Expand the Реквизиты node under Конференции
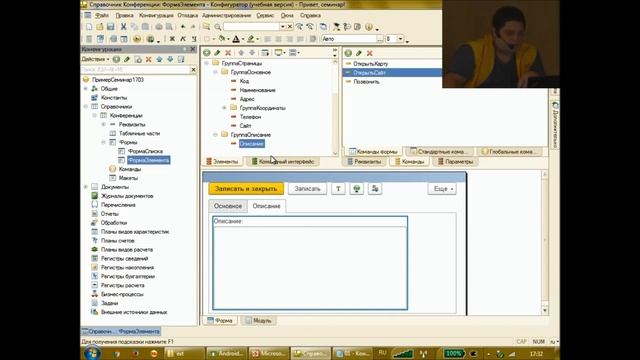This screenshot has width=640, height=360. pos(104,124)
